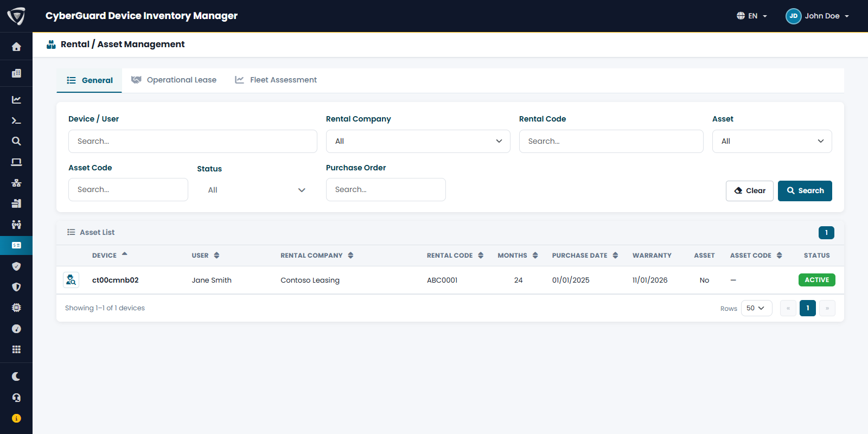The height and width of the screenshot is (434, 868).
Task: Sort by the Purchase Date column
Action: coord(585,256)
